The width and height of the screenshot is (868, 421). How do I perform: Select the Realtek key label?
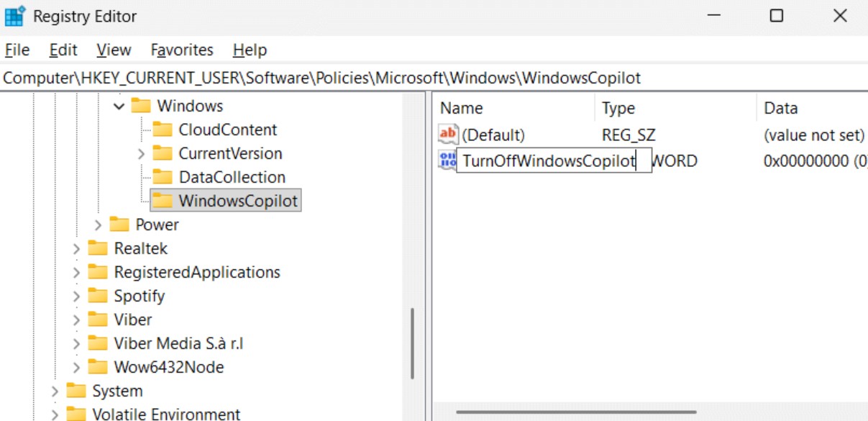pyautogui.click(x=140, y=248)
